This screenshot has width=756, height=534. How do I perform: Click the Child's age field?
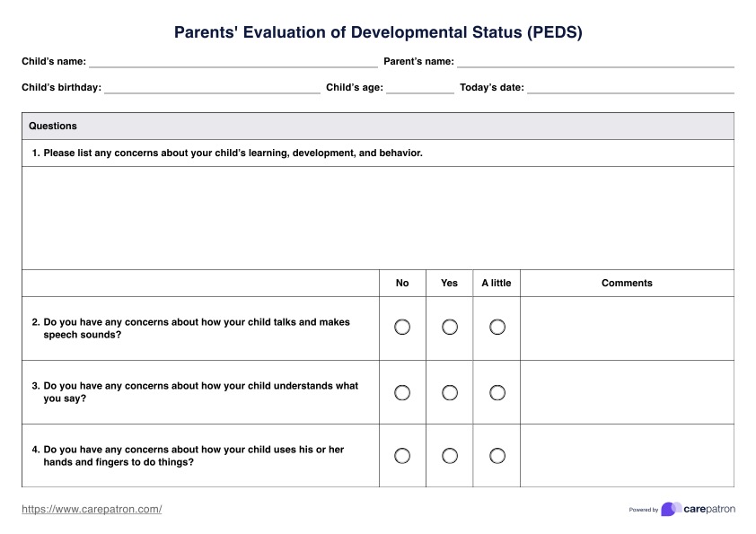coord(419,87)
